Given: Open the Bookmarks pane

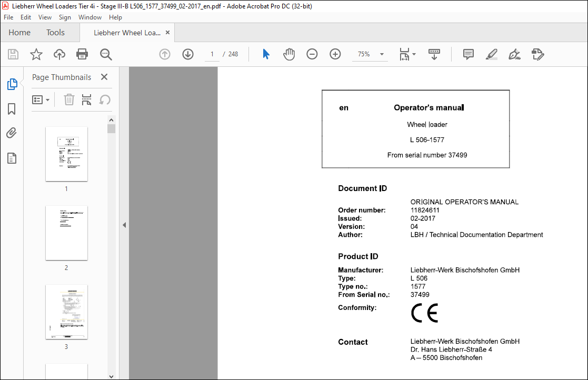Looking at the screenshot, I should tap(12, 109).
